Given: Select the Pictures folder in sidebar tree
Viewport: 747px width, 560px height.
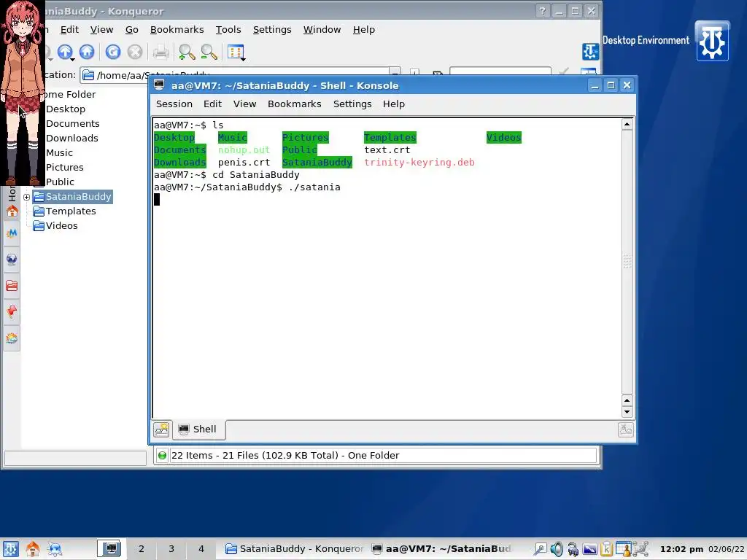Looking at the screenshot, I should coord(64,168).
